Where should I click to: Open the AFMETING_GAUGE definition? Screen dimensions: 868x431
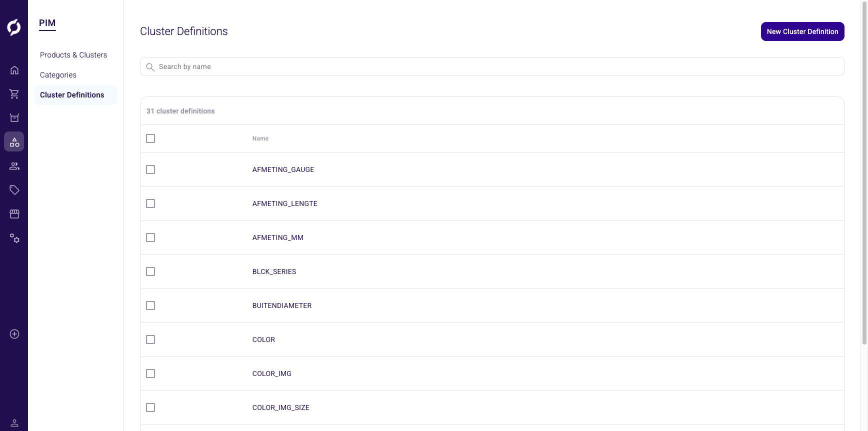[283, 169]
